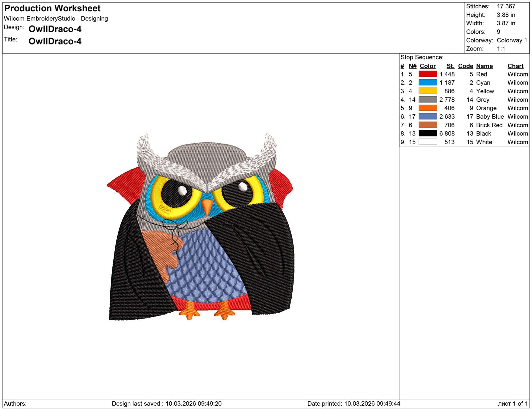Click the St. column header
Image resolution: width=532 pixels, height=409 pixels.
point(451,66)
